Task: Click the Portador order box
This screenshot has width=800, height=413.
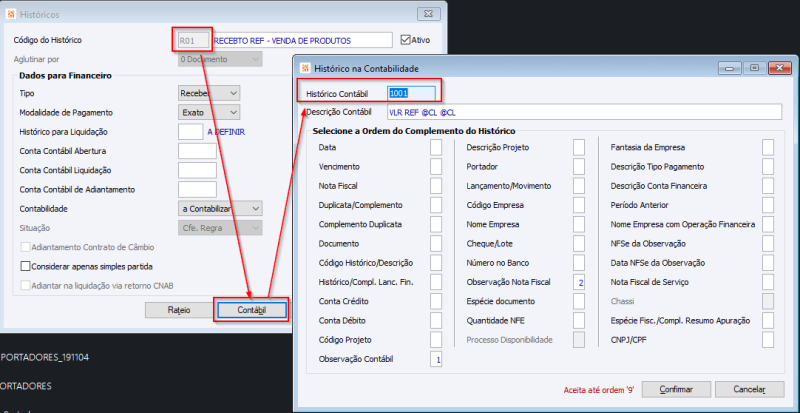Action: [579, 166]
